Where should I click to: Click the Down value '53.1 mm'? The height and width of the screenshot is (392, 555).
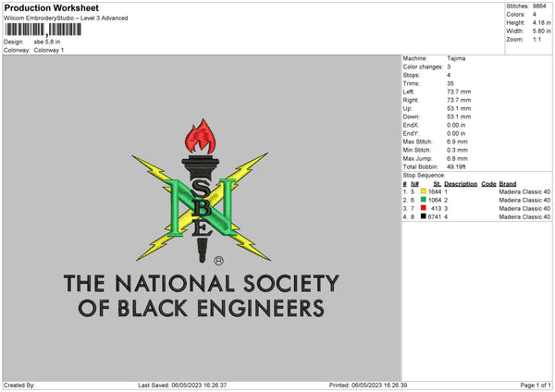(x=459, y=116)
